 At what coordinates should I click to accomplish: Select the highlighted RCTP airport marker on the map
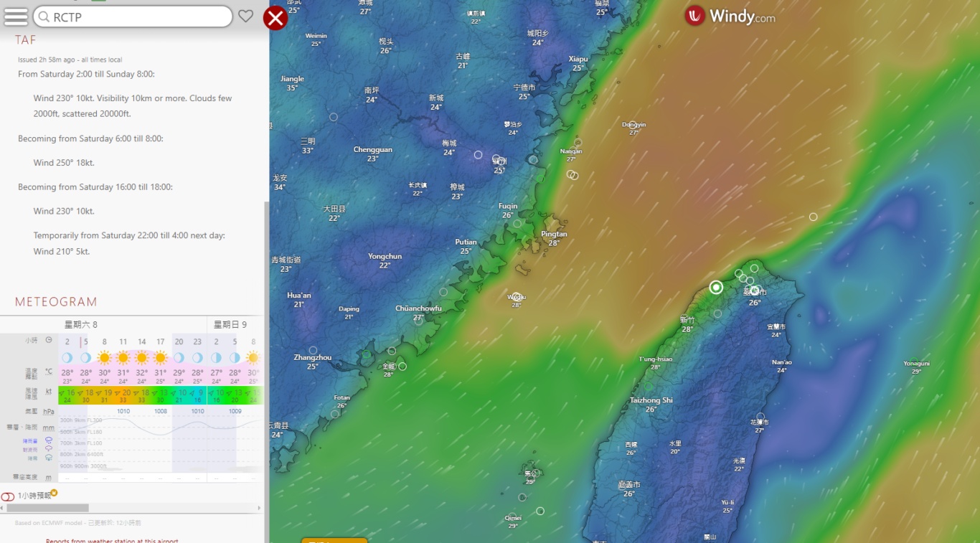coord(716,288)
